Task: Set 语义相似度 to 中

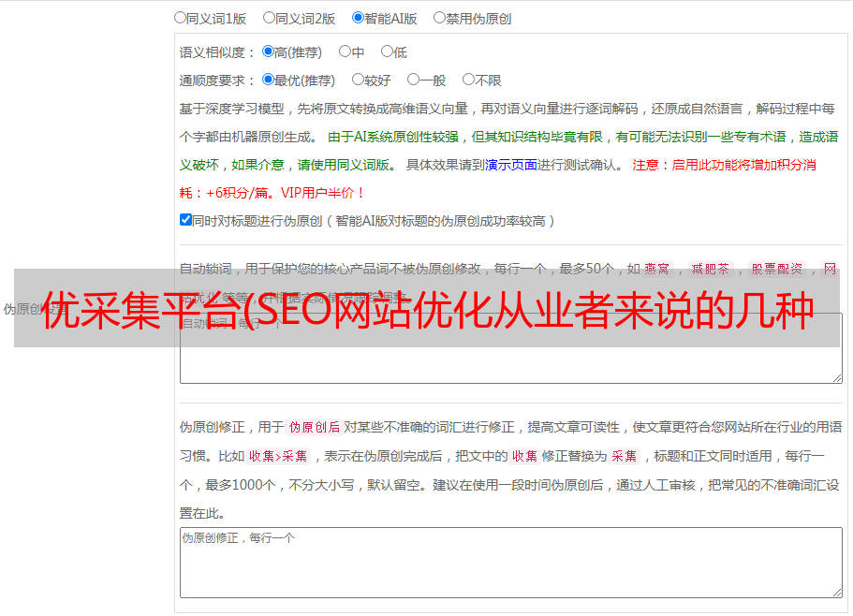Action: [x=345, y=51]
